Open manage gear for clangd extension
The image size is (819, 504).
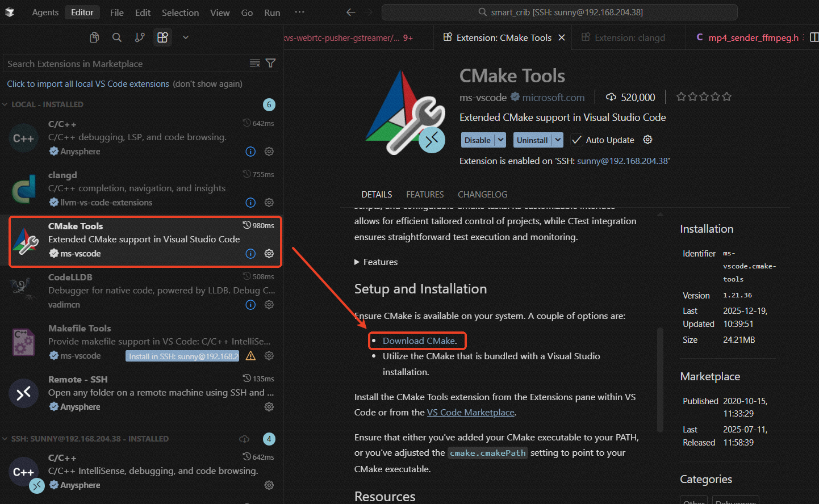coord(269,203)
